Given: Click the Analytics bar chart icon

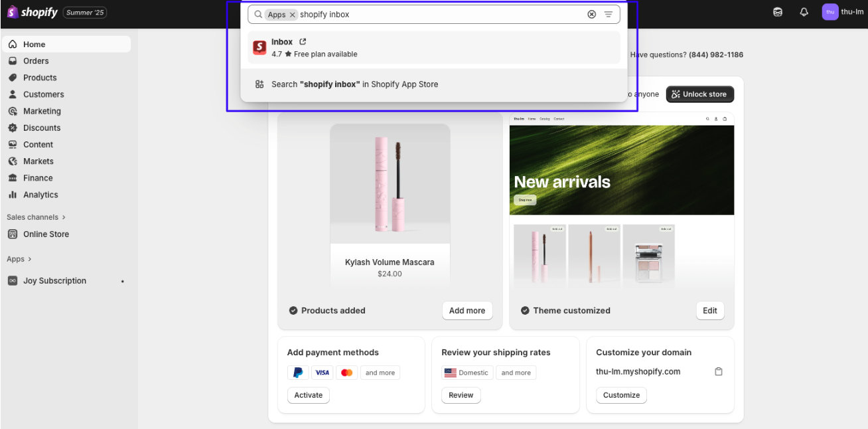Looking at the screenshot, I should pos(12,195).
